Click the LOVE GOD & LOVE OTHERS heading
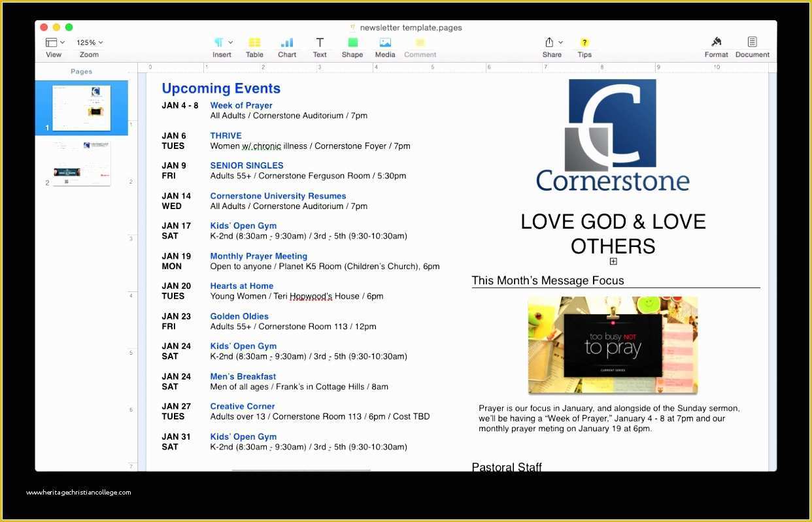812x522 pixels. click(613, 233)
